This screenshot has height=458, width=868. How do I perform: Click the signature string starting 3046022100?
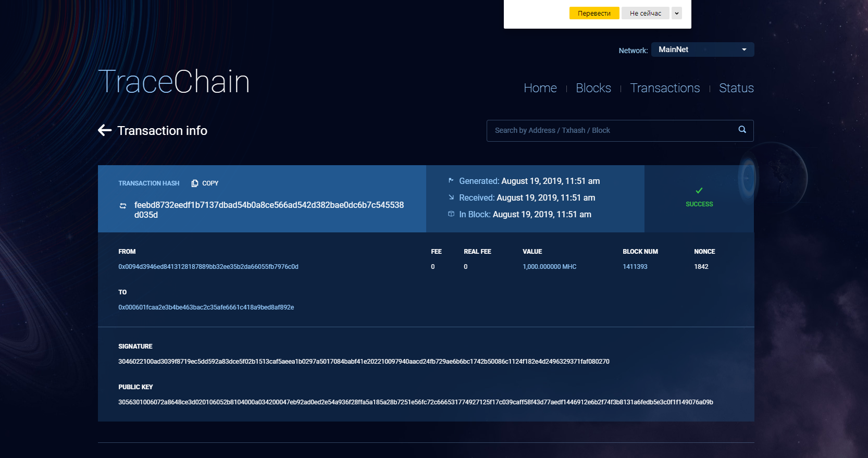click(x=364, y=362)
